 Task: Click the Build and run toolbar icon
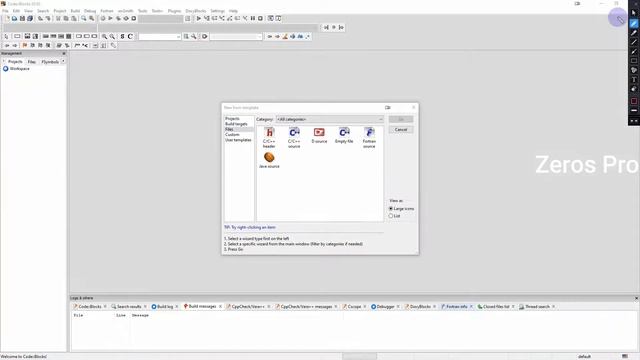(x=118, y=18)
